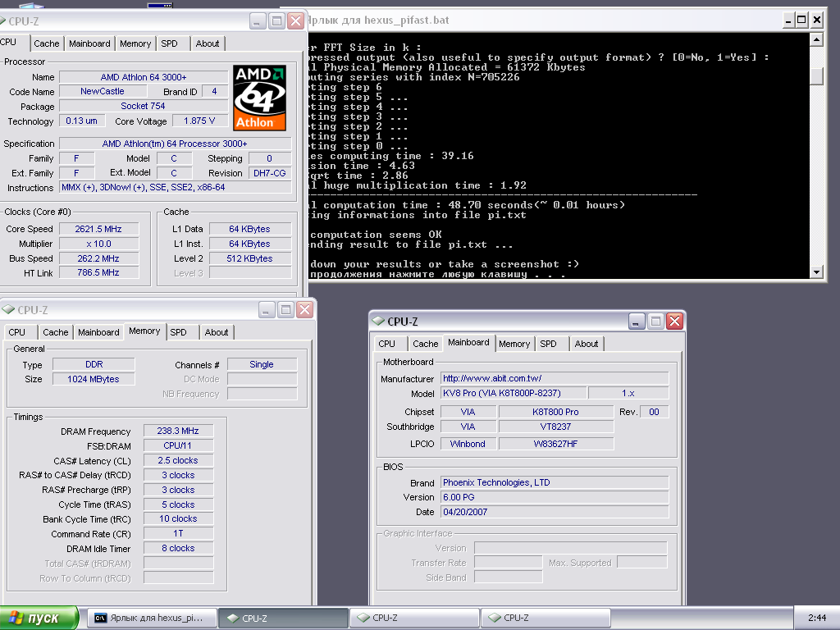Click the Model field KV8 Pro

pyautogui.click(x=514, y=393)
